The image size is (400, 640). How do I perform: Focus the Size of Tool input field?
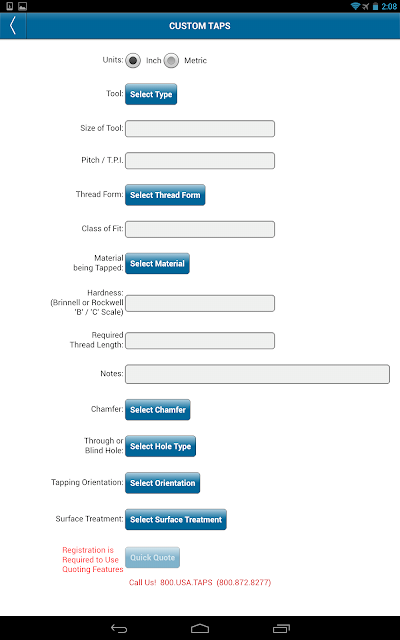click(x=200, y=129)
